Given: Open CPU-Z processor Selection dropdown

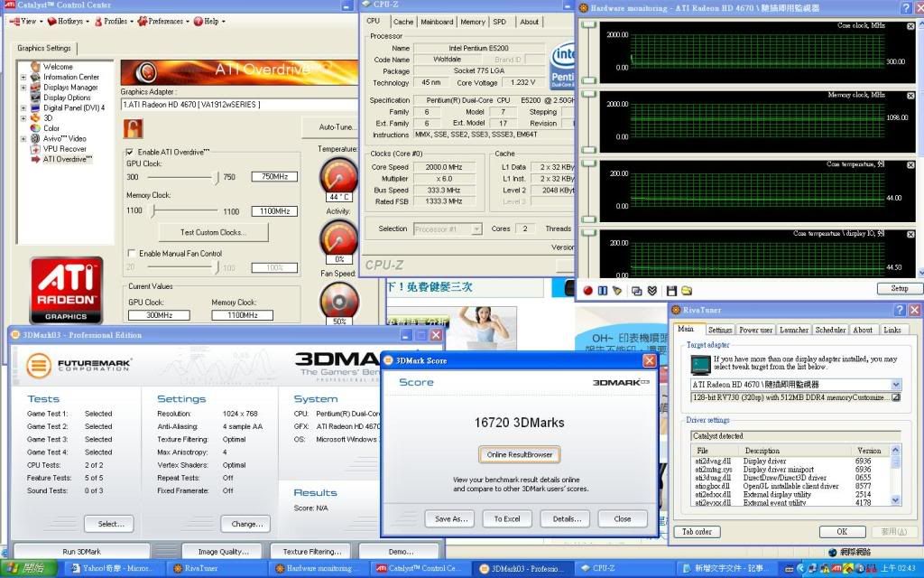Looking at the screenshot, I should [x=476, y=228].
